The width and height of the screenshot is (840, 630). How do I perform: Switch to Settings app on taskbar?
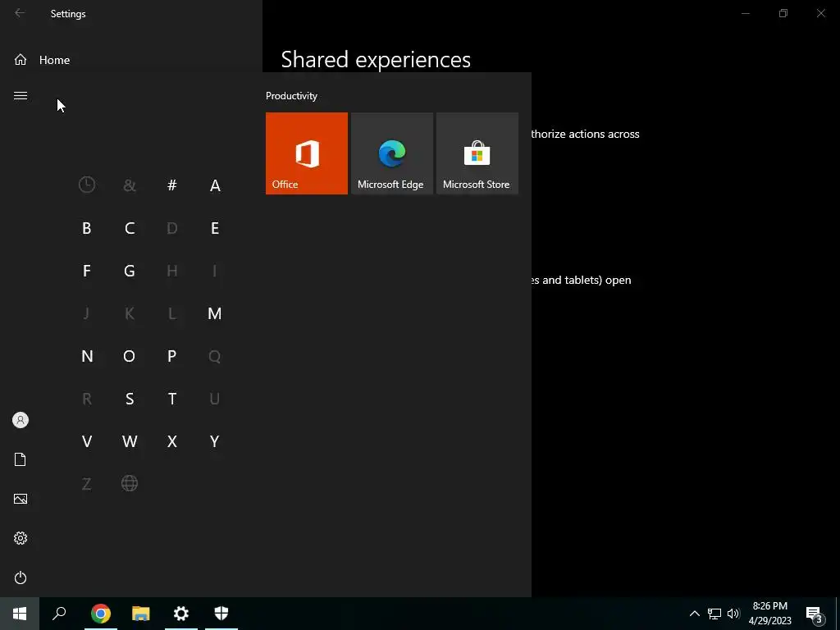181,614
